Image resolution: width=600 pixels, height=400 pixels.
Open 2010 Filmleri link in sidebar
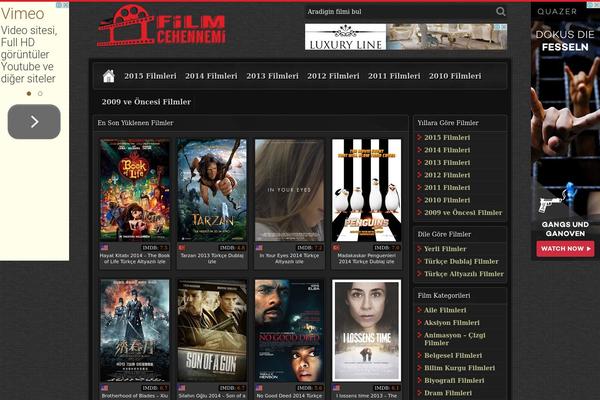[447, 200]
